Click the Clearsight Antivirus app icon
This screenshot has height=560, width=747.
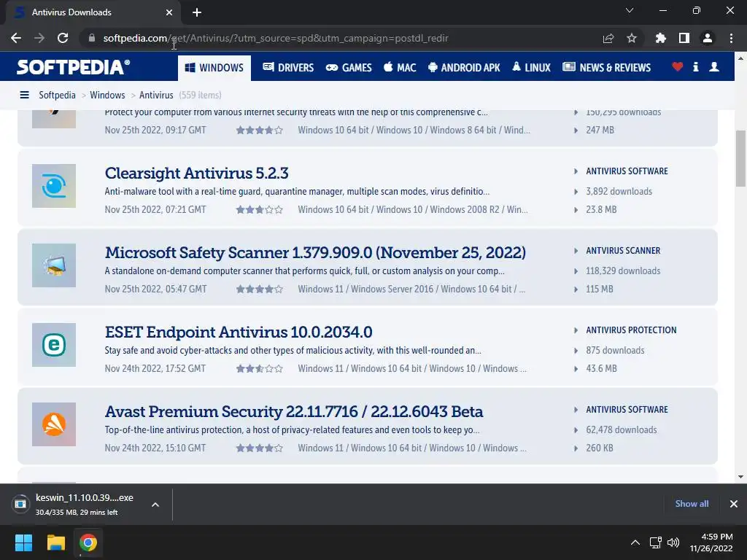click(x=54, y=186)
